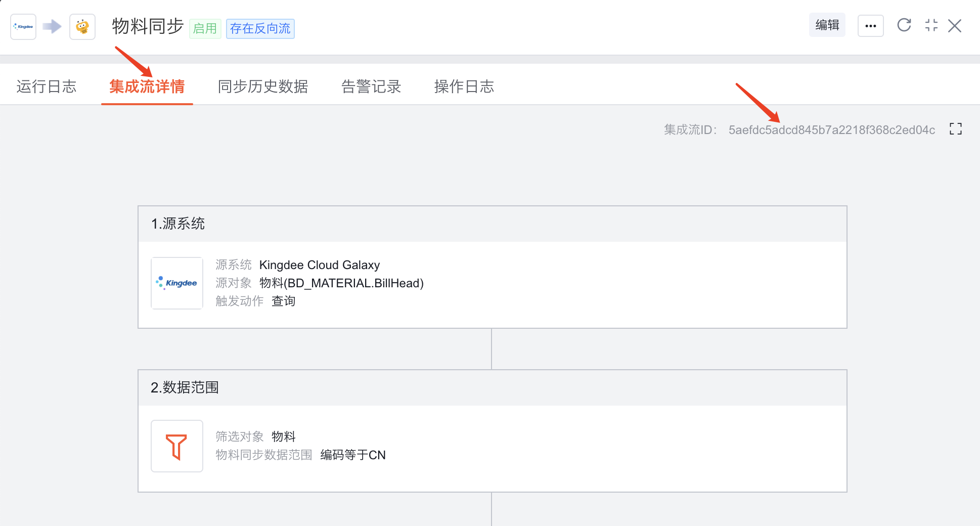
Task: Open the 操作日志 tab
Action: pos(464,86)
